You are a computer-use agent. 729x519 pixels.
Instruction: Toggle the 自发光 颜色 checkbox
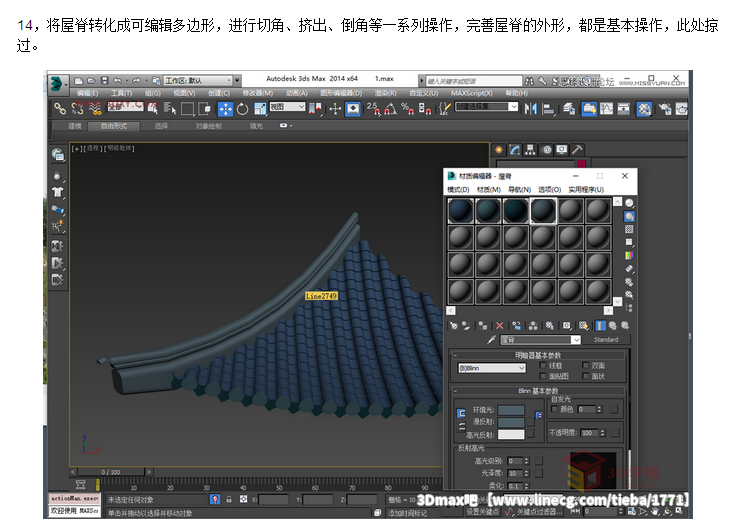[x=554, y=409]
